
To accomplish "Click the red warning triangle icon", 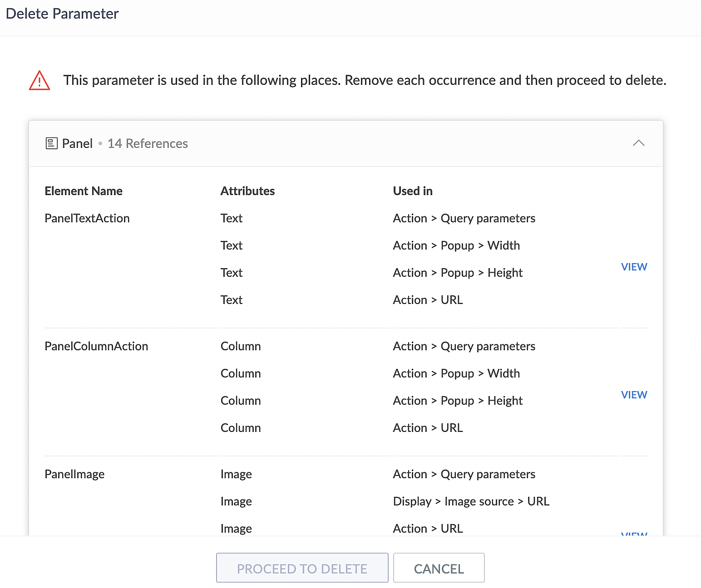I will point(39,81).
